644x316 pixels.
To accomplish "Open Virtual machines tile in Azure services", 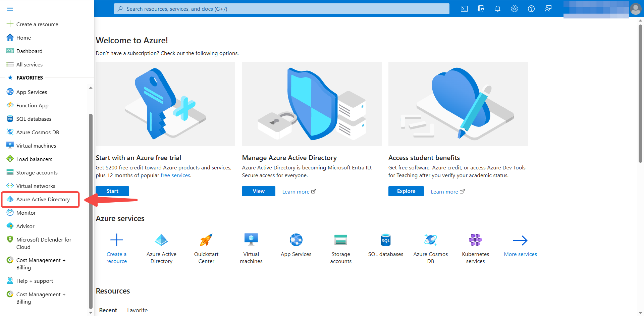I will [251, 249].
